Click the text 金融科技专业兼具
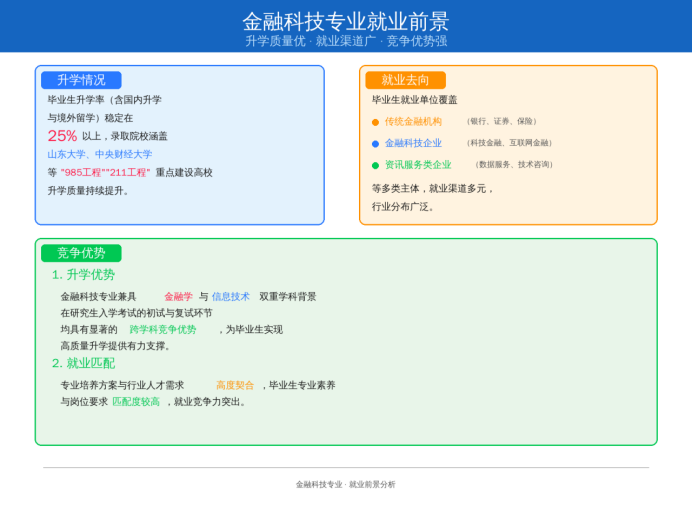Image resolution: width=692 pixels, height=519 pixels. [x=98, y=297]
